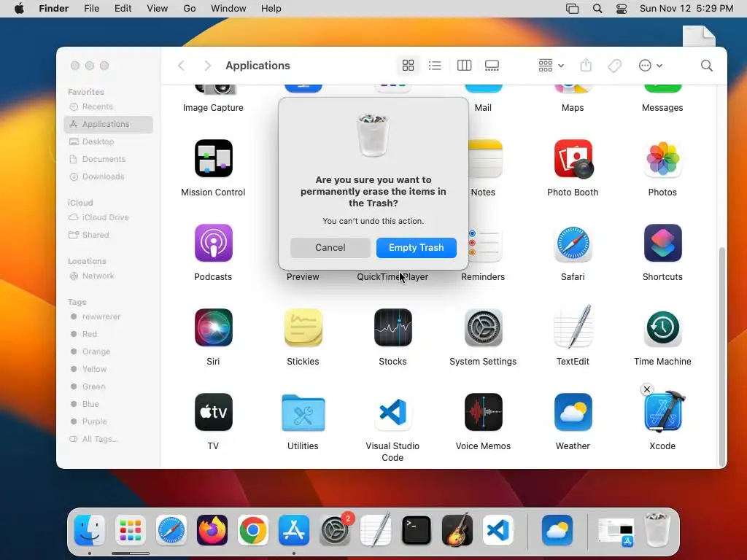Switch to gallery view in Finder toolbar
The width and height of the screenshot is (747, 560).
492,65
